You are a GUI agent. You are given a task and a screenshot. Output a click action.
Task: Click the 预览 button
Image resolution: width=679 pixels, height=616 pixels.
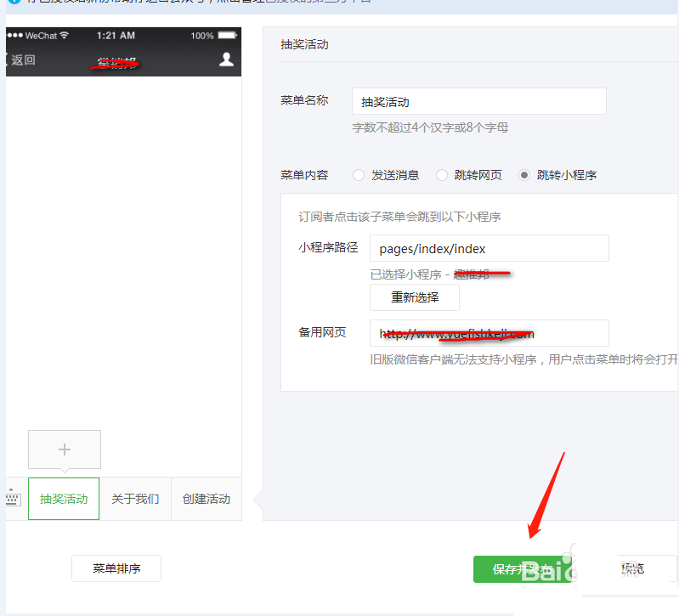[632, 568]
